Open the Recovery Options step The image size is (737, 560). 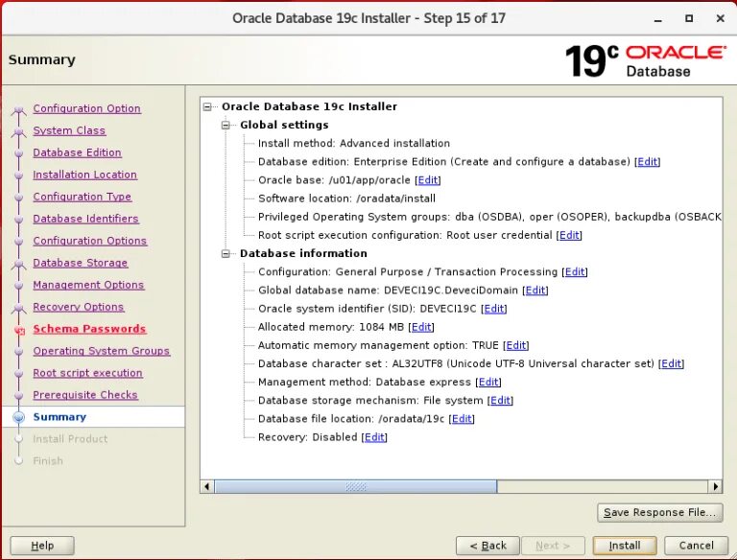pos(79,307)
